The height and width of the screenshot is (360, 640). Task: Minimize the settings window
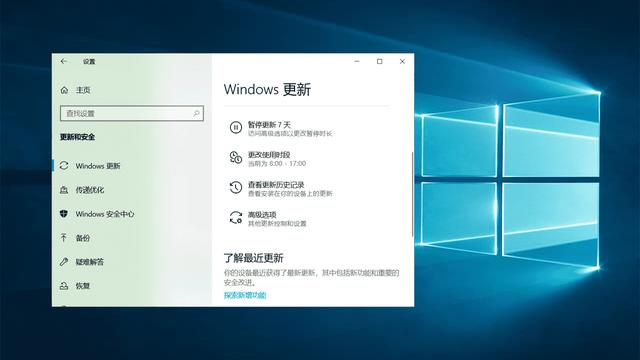(x=357, y=61)
